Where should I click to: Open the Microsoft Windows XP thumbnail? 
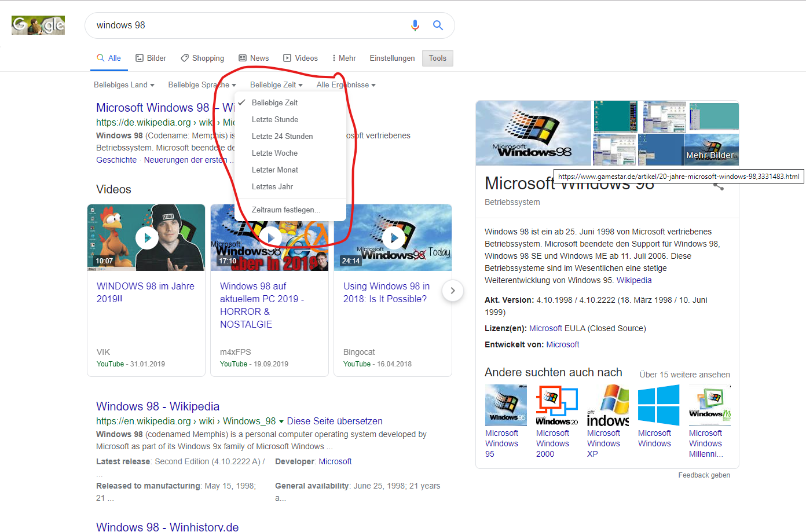point(607,405)
